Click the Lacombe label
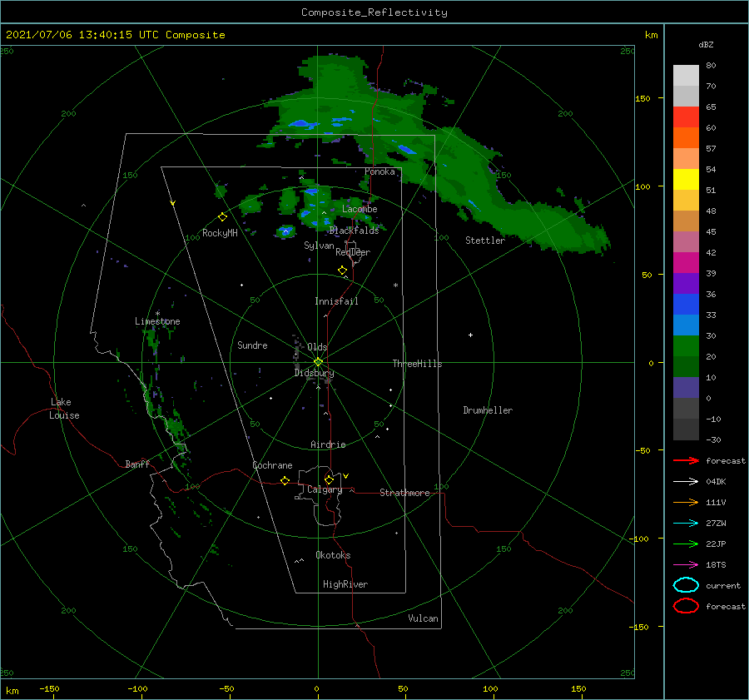This screenshot has height=700, width=749. point(360,209)
